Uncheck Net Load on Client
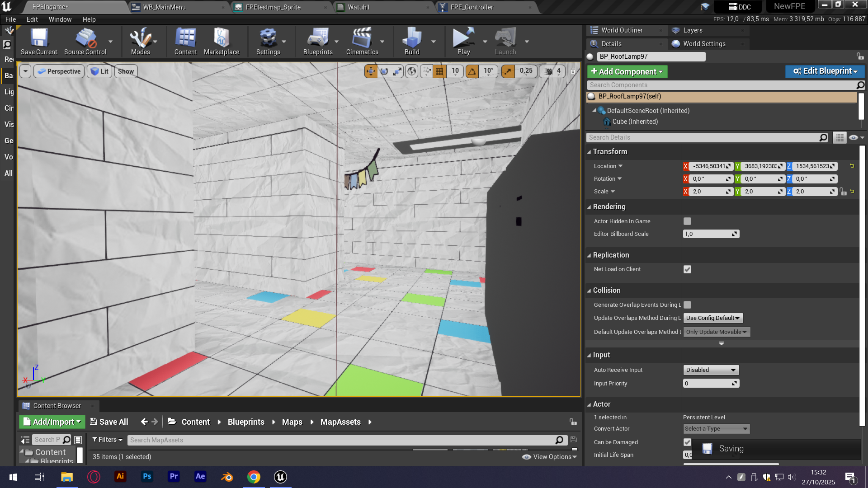868x488 pixels. pyautogui.click(x=687, y=269)
